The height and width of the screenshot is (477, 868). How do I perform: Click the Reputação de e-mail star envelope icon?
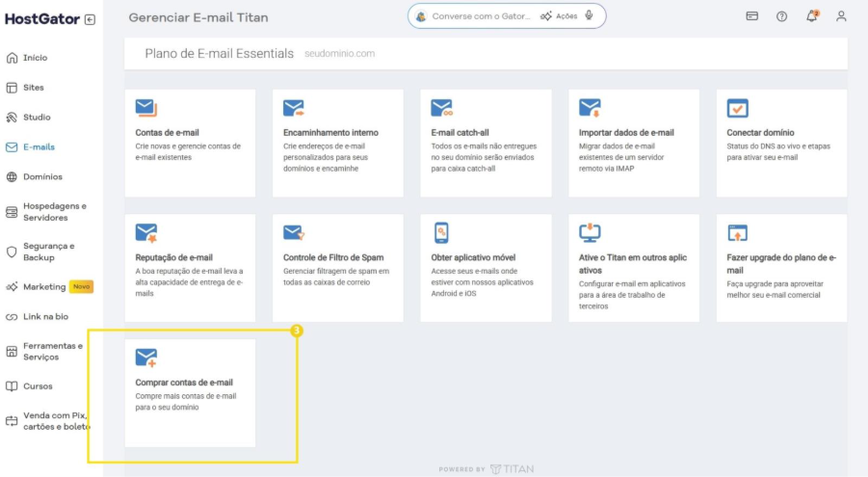click(x=146, y=232)
